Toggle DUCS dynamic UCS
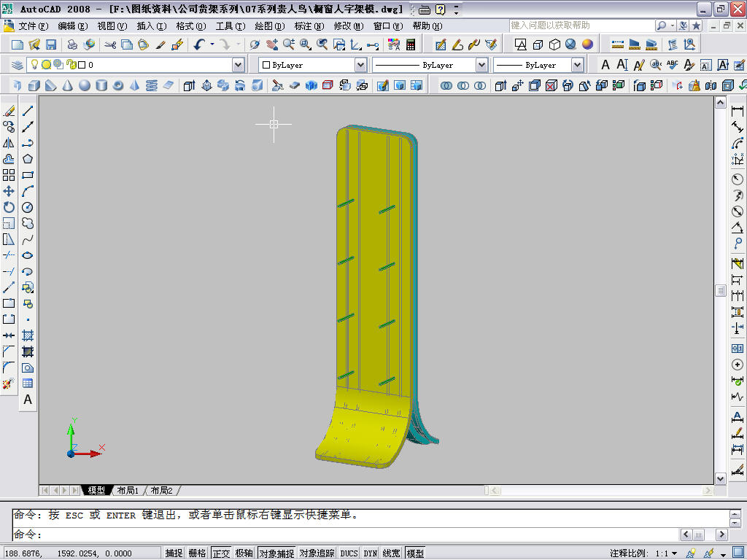Screen dimensions: 747x560 click(349, 553)
